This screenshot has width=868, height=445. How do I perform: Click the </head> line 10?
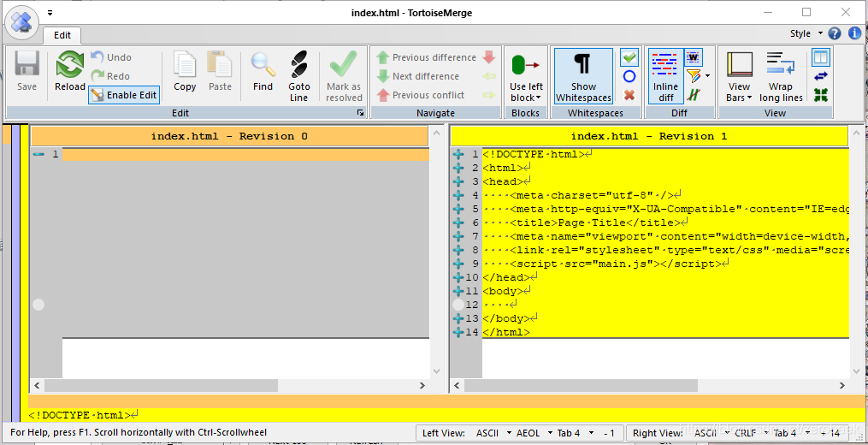pyautogui.click(x=664, y=277)
